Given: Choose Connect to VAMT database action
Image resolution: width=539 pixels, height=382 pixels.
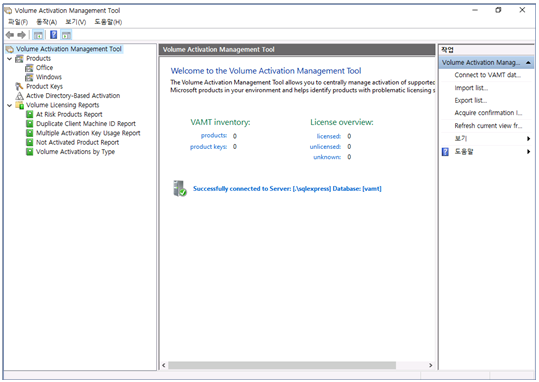Looking at the screenshot, I should (x=487, y=75).
